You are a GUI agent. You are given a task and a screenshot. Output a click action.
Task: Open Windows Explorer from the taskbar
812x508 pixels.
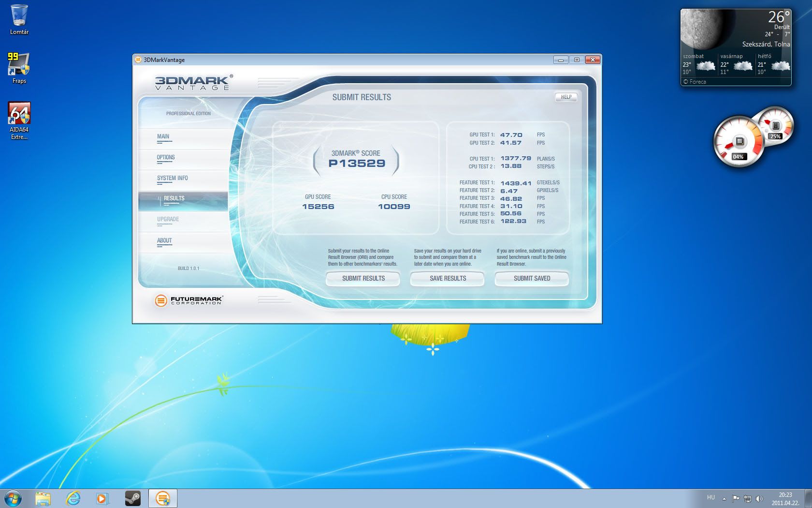click(x=43, y=498)
